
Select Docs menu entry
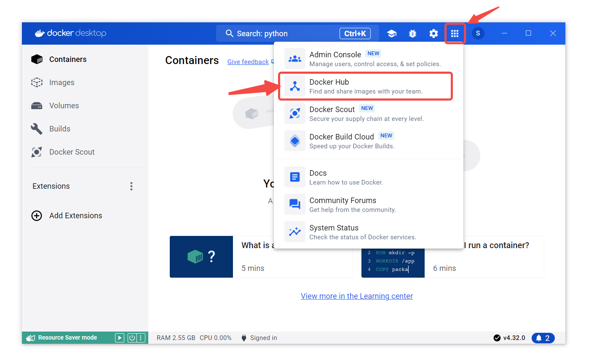tap(369, 177)
